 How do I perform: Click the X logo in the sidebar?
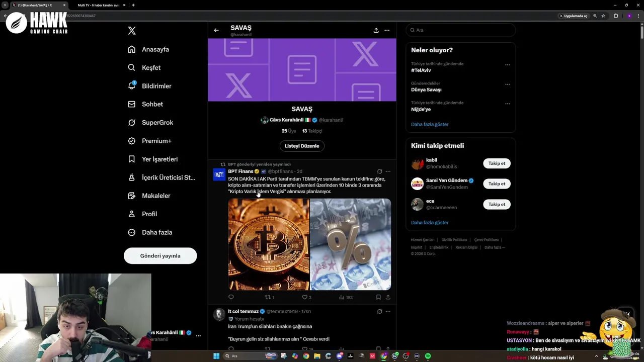coord(132,31)
